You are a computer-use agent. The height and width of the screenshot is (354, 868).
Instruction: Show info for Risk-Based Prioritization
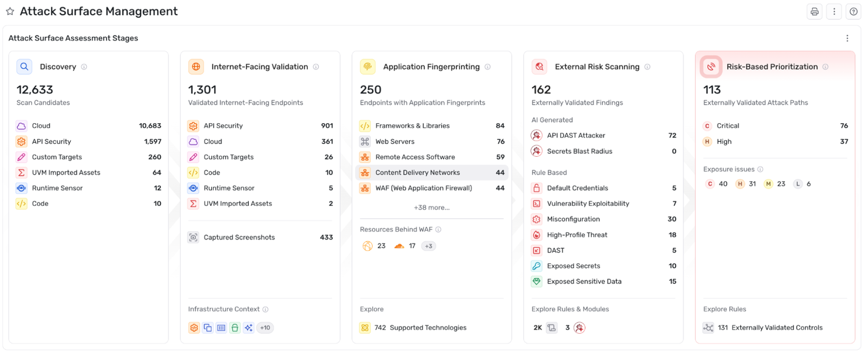pos(825,67)
